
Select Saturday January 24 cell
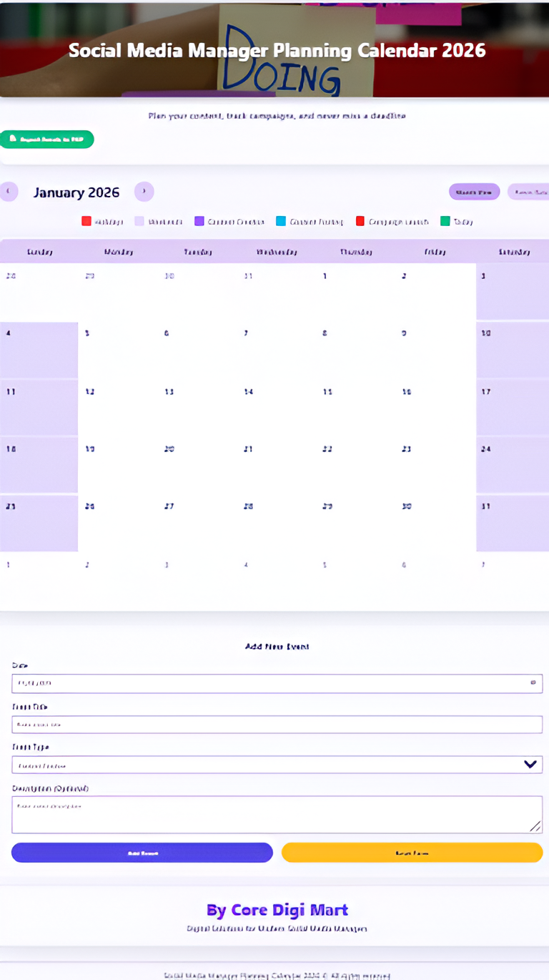(513, 465)
